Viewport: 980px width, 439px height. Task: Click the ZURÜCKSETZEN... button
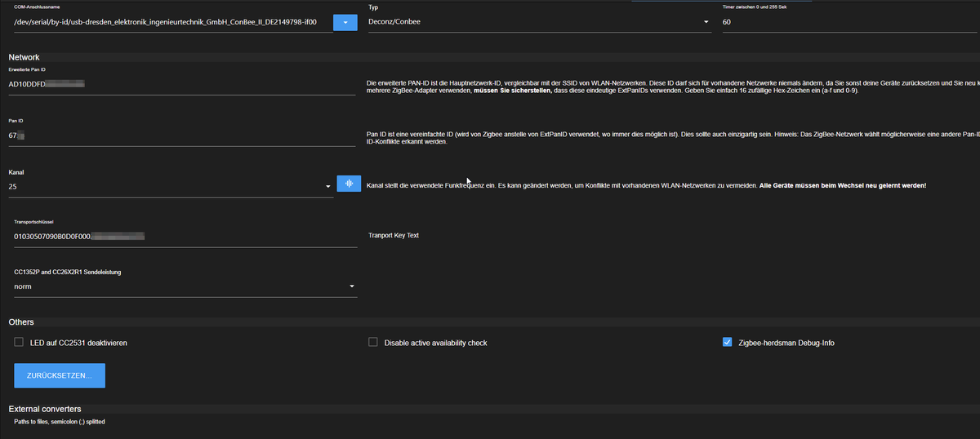coord(60,375)
